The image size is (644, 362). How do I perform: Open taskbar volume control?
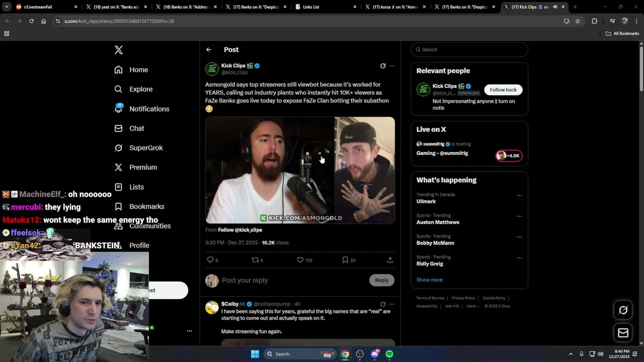[x=600, y=354]
